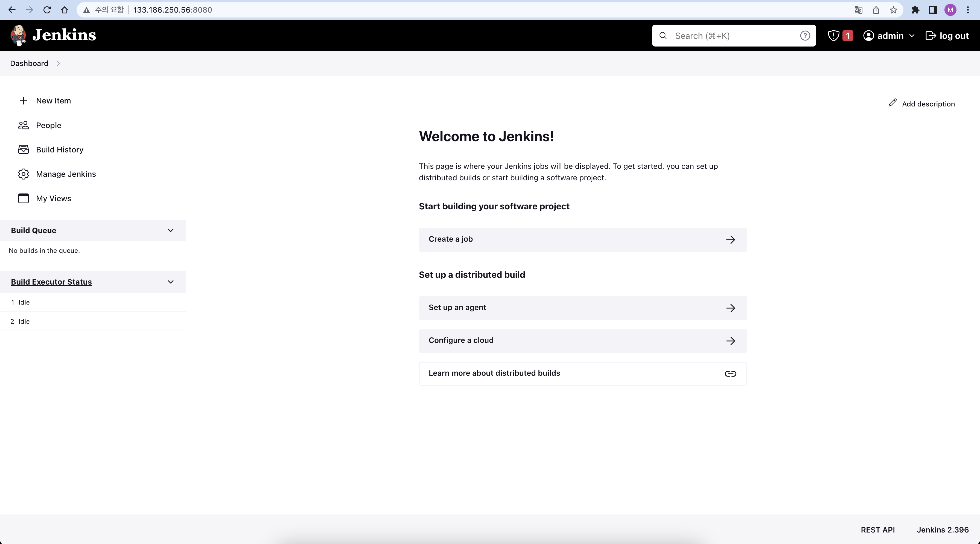Click executor 2 Idle row
The height and width of the screenshot is (544, 980).
pyautogui.click(x=93, y=321)
